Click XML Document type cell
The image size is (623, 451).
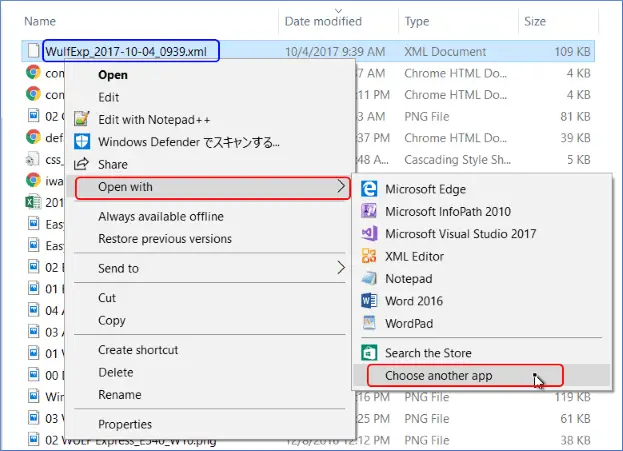445,51
